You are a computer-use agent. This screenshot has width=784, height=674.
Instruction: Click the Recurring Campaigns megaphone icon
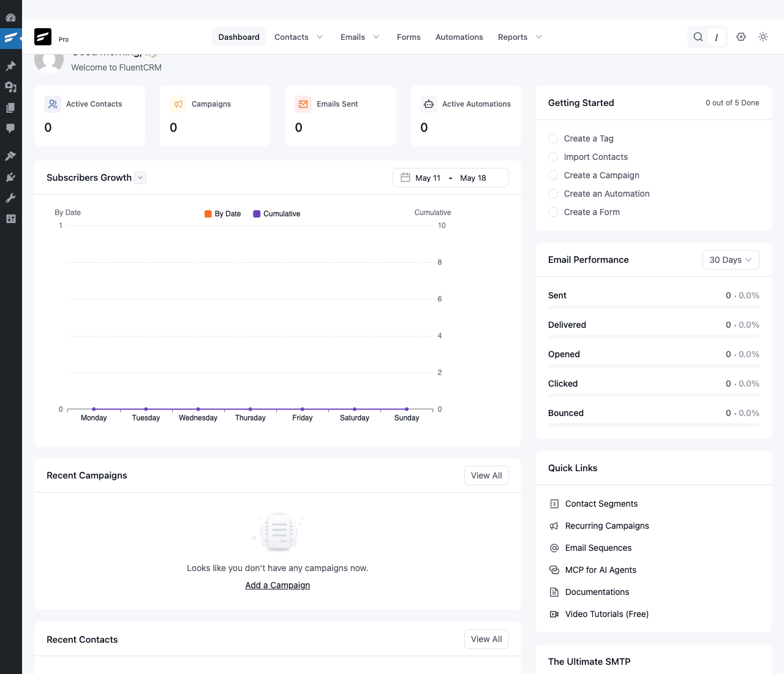click(x=554, y=526)
